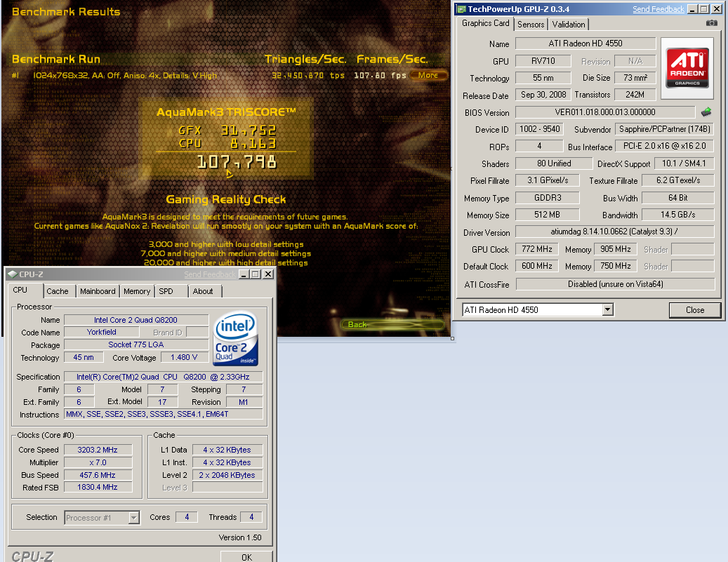Click the Device ID 1002 - 9540 field
This screenshot has height=562, width=728.
point(539,129)
